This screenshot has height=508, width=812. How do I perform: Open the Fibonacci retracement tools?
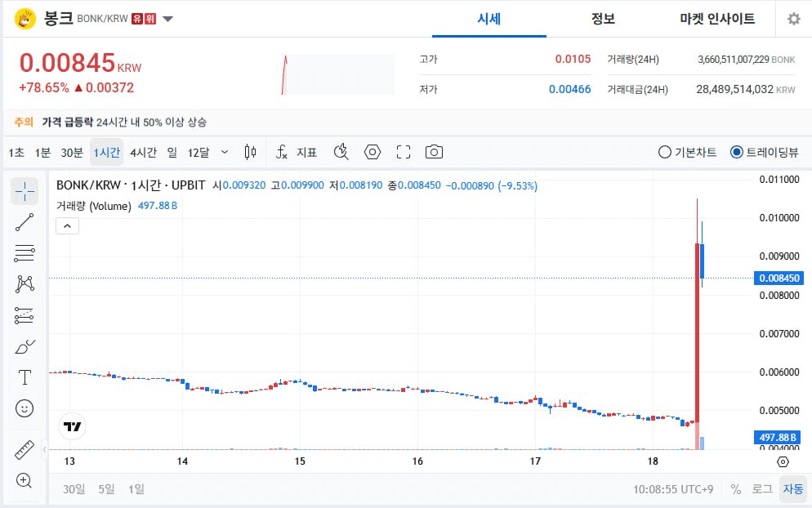click(x=25, y=253)
